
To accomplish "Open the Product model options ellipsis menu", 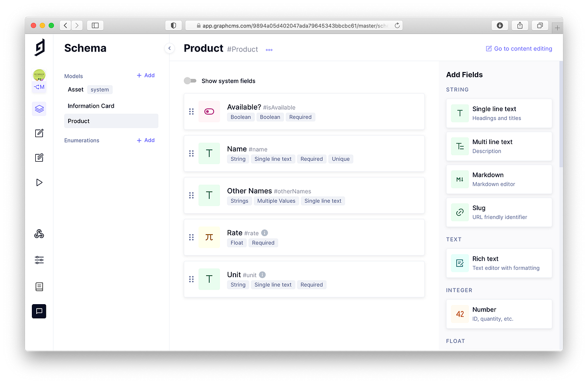I will pos(269,49).
